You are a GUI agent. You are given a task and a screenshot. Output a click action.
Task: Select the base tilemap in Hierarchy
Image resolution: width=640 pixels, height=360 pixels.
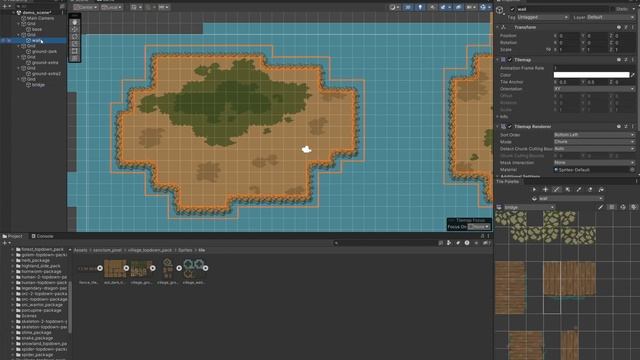pyautogui.click(x=37, y=29)
